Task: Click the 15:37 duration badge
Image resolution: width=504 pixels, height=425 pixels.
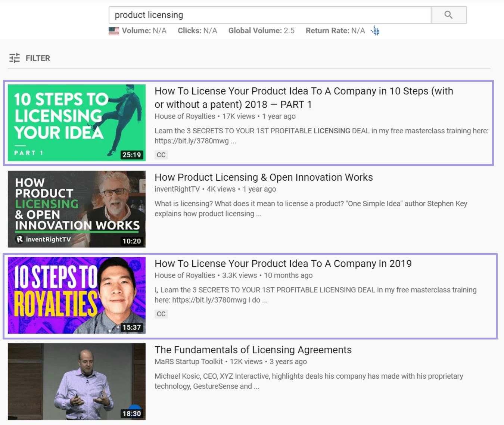Action: click(132, 327)
